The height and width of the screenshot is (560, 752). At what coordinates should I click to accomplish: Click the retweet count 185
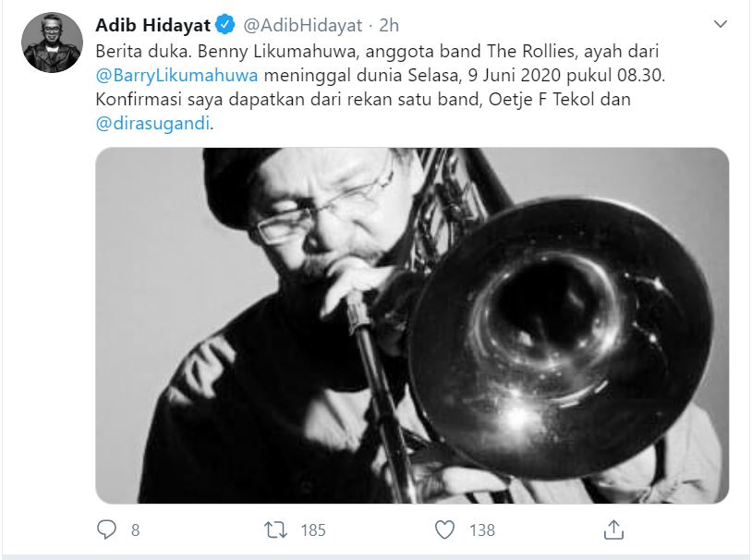[x=313, y=530]
